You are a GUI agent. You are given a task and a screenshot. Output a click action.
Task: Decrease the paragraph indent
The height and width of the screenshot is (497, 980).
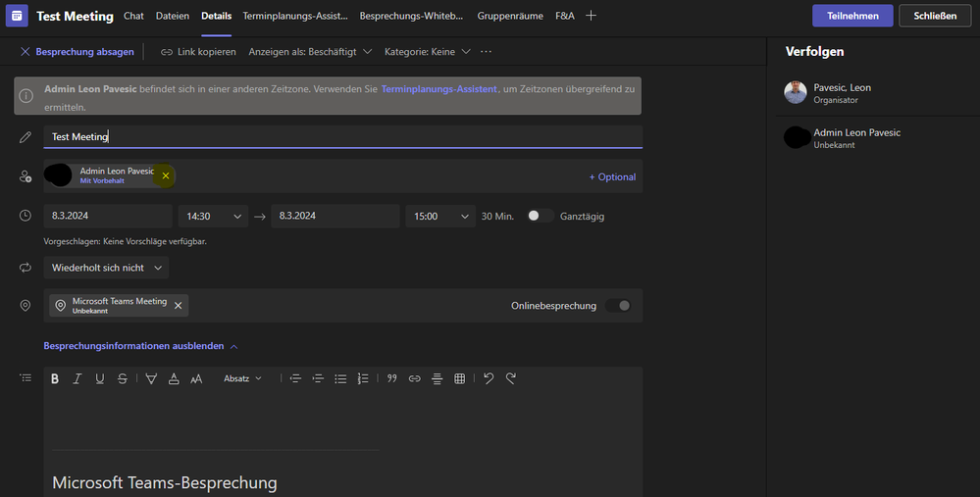pos(295,378)
